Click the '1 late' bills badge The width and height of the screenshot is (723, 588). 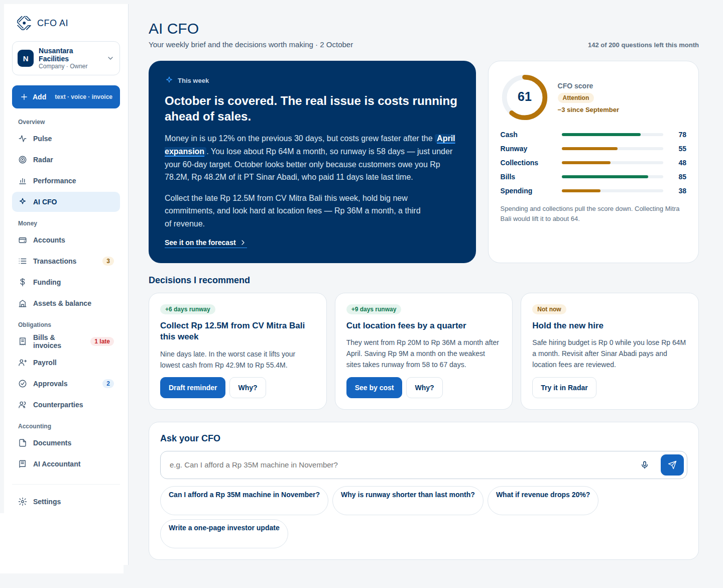[x=102, y=341]
